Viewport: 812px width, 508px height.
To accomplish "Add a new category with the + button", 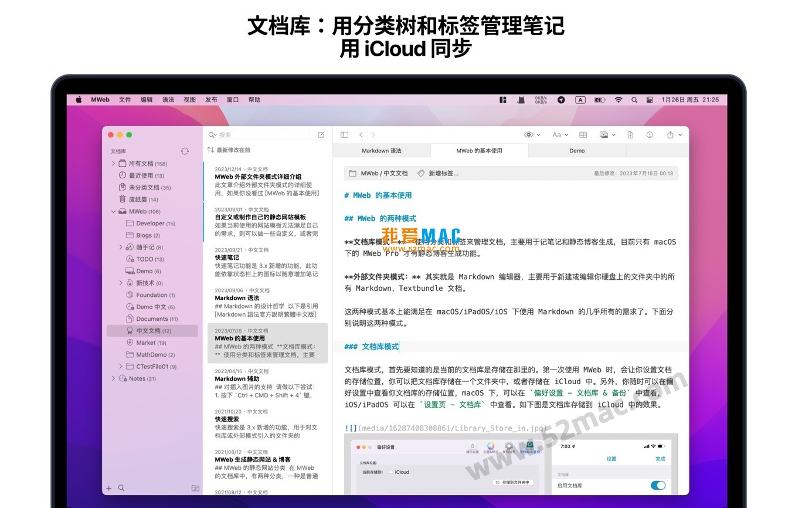I will pos(108,487).
